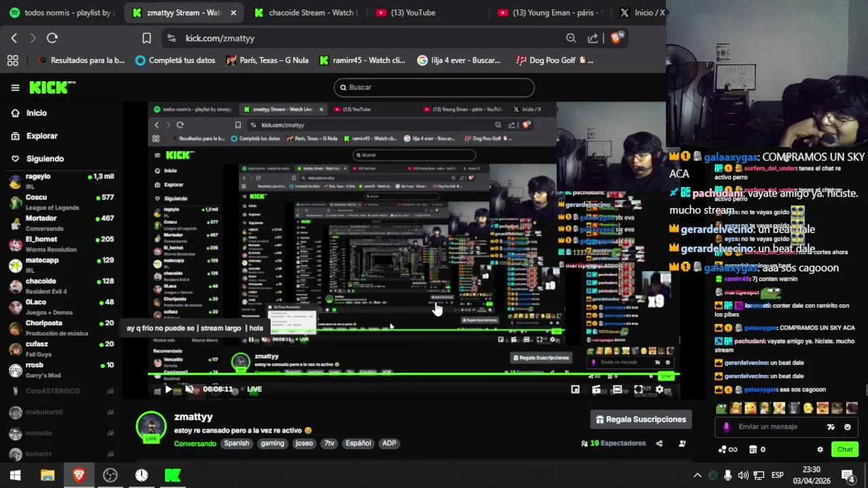Open bookmarks apps grid icon

click(x=12, y=60)
